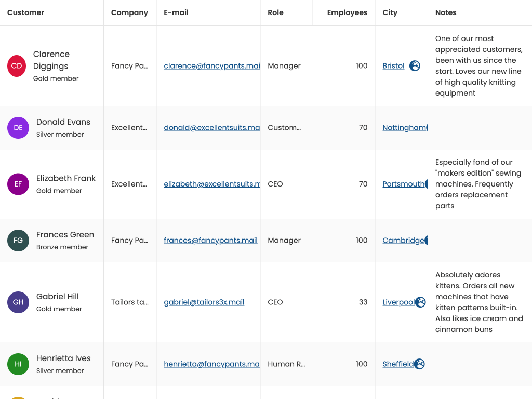Viewport: 532px width, 399px height.
Task: Click frances@fancypants.mail email link
Action: click(x=210, y=241)
